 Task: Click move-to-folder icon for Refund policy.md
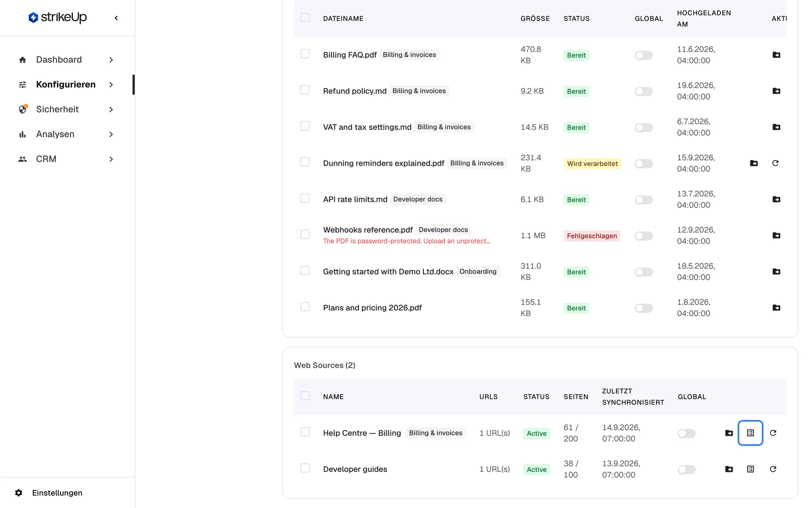(776, 91)
